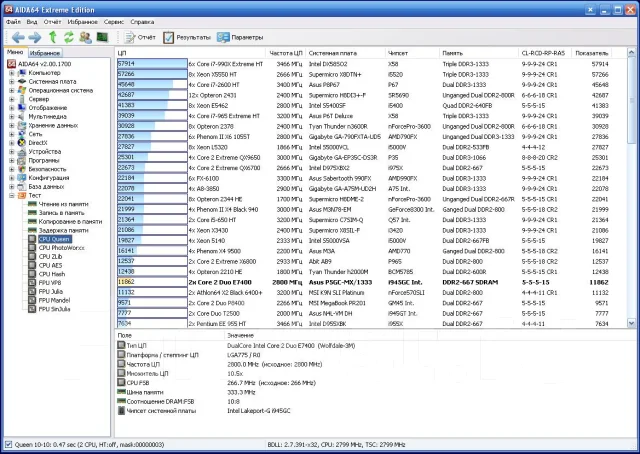Select FPU SinJulia benchmark
Viewport: 640px width, 454px height.
pos(54,309)
